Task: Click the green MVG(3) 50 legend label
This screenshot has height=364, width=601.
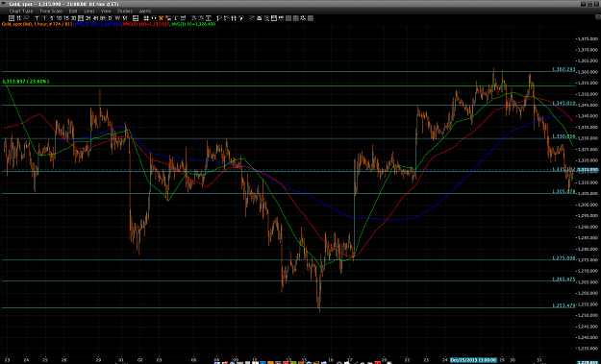Action: click(x=193, y=23)
